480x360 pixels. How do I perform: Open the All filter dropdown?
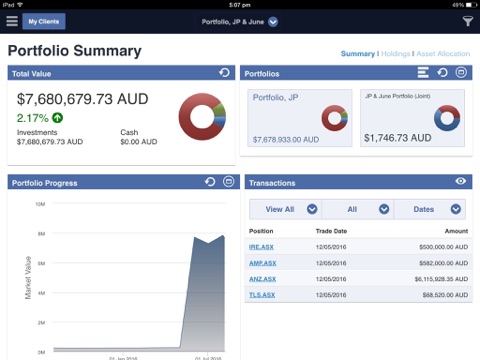358,209
